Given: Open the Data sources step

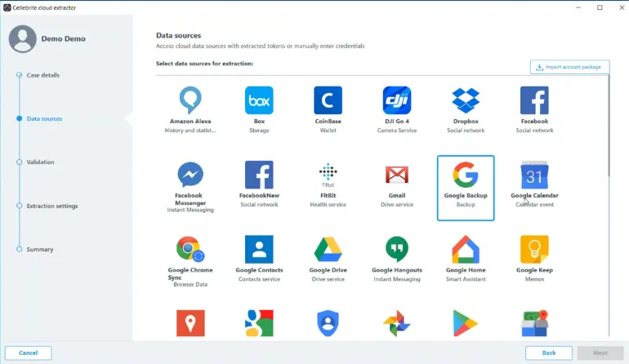Looking at the screenshot, I should click(44, 118).
